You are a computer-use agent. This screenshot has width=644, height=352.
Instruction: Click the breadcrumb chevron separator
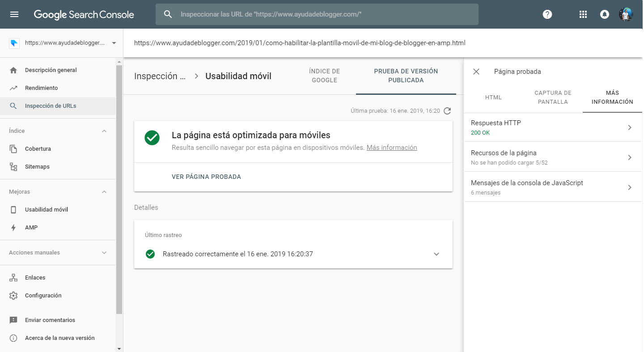(x=196, y=76)
